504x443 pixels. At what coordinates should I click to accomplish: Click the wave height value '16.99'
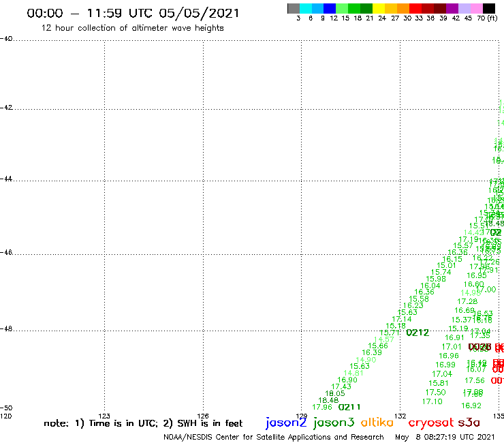click(445, 365)
